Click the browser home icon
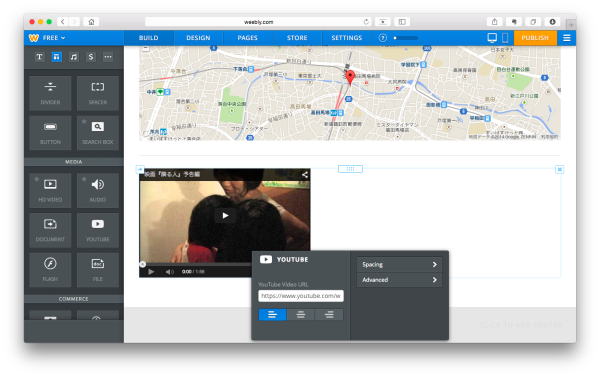Image resolution: width=600 pixels, height=377 pixels. [x=91, y=22]
